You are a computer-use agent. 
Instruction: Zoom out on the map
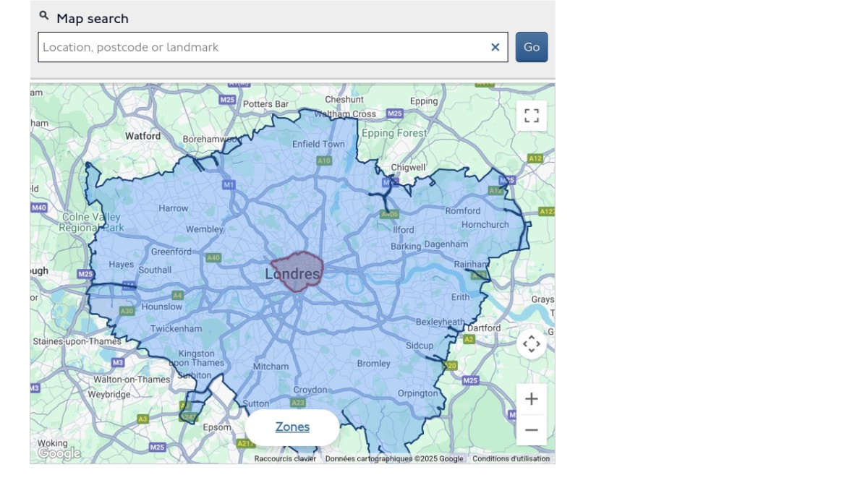(x=532, y=430)
